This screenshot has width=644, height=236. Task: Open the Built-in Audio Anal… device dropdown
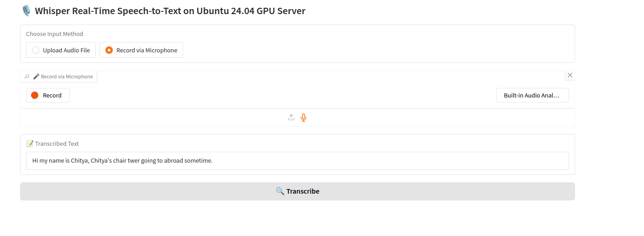(532, 95)
